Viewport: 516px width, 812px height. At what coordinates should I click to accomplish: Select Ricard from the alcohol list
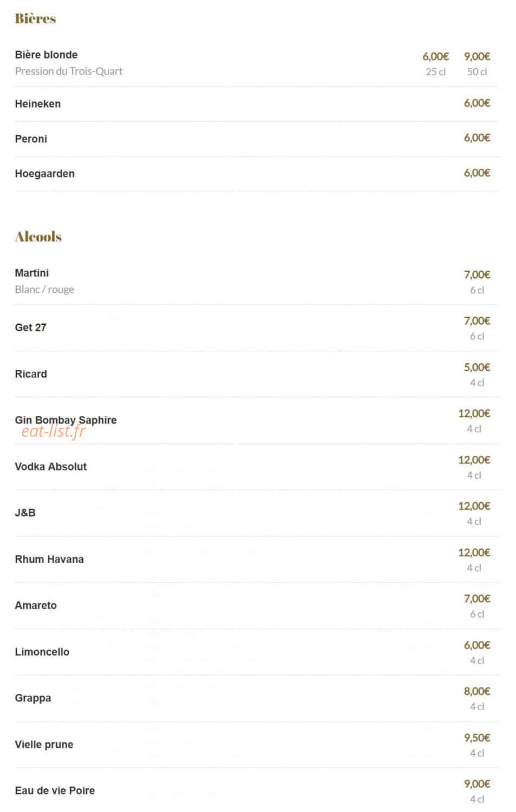31,374
